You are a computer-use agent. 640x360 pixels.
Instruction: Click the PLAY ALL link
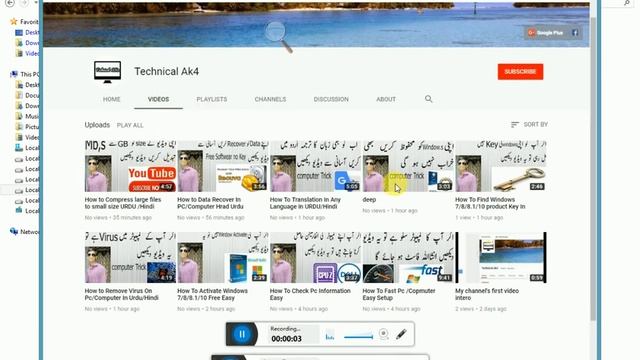tap(130, 125)
